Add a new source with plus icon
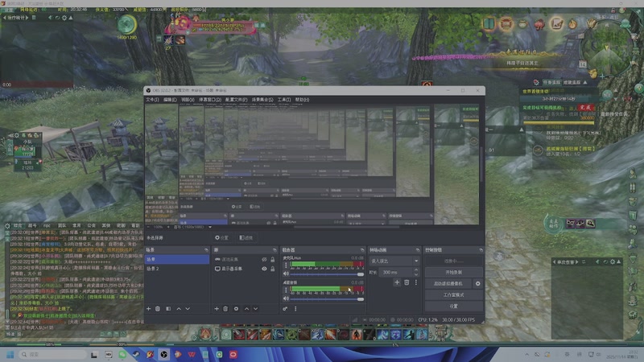Viewport: 644px width, 362px height. coord(217,309)
